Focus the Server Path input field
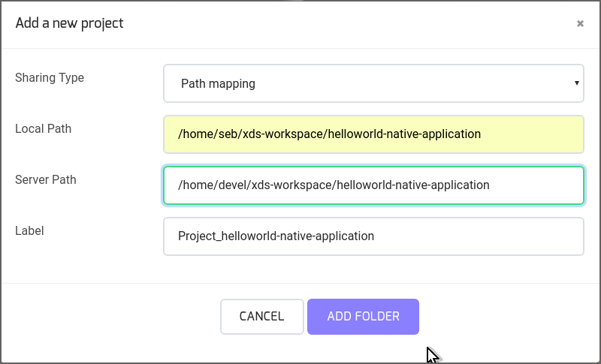 (373, 185)
